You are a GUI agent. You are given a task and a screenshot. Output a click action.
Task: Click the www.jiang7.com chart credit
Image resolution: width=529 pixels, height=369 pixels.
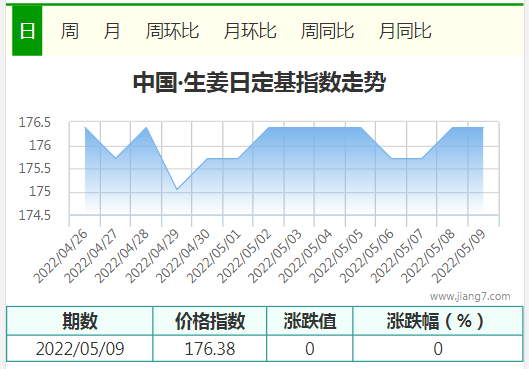pos(470,296)
